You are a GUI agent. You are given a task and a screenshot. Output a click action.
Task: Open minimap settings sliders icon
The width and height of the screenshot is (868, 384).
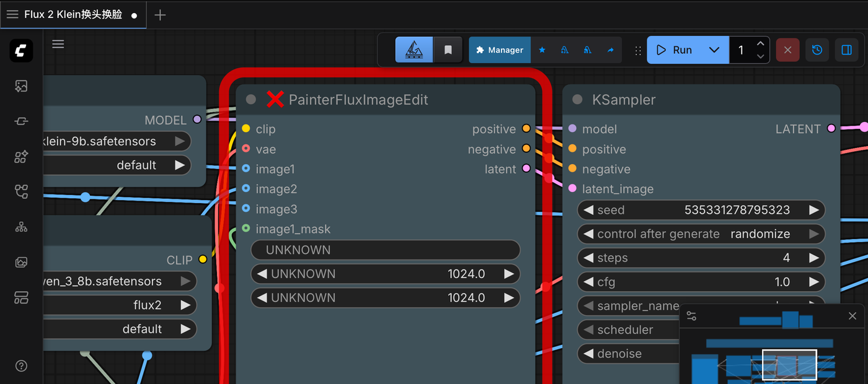(692, 316)
